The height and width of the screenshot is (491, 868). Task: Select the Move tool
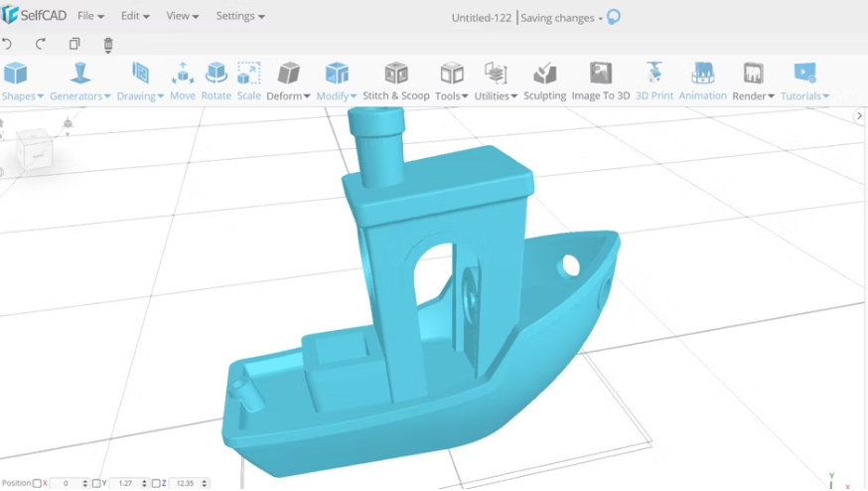(x=183, y=82)
